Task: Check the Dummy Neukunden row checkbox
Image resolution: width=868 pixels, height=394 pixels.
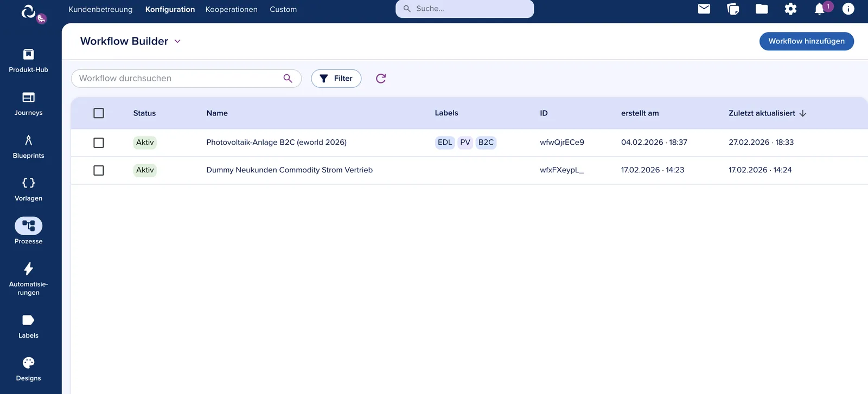Action: pyautogui.click(x=99, y=170)
